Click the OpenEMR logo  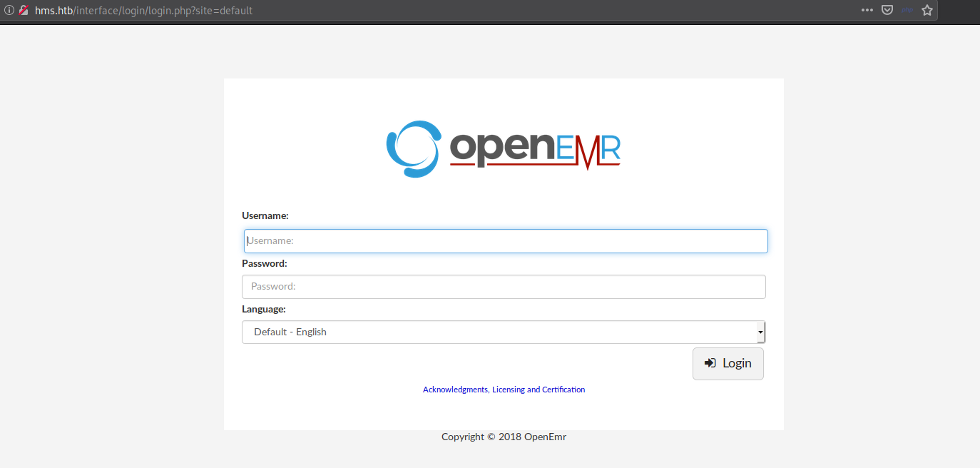[504, 148]
